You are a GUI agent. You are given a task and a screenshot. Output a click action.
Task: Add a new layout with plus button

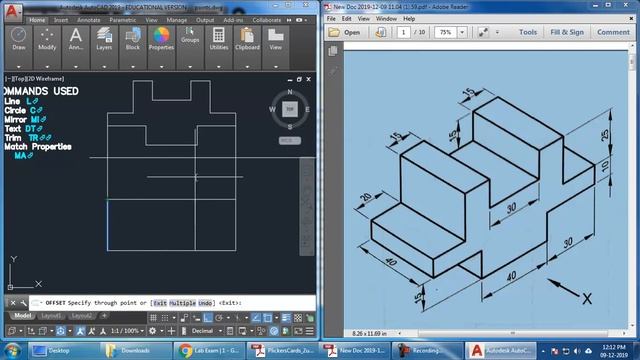click(104, 316)
